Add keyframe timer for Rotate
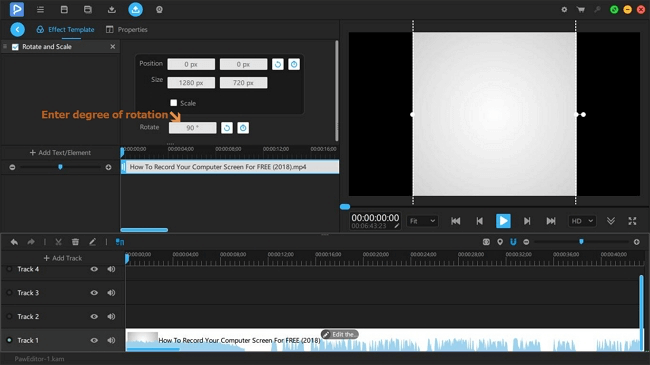 [243, 128]
